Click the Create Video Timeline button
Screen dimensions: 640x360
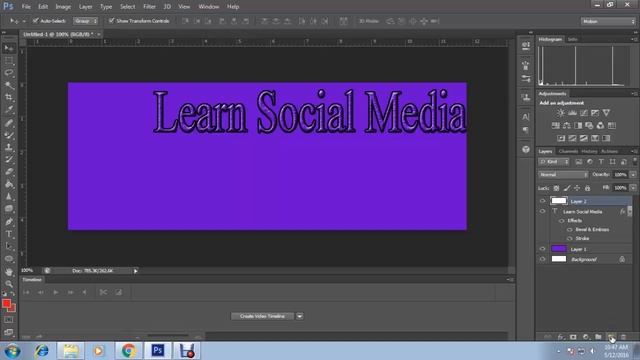pyautogui.click(x=262, y=316)
